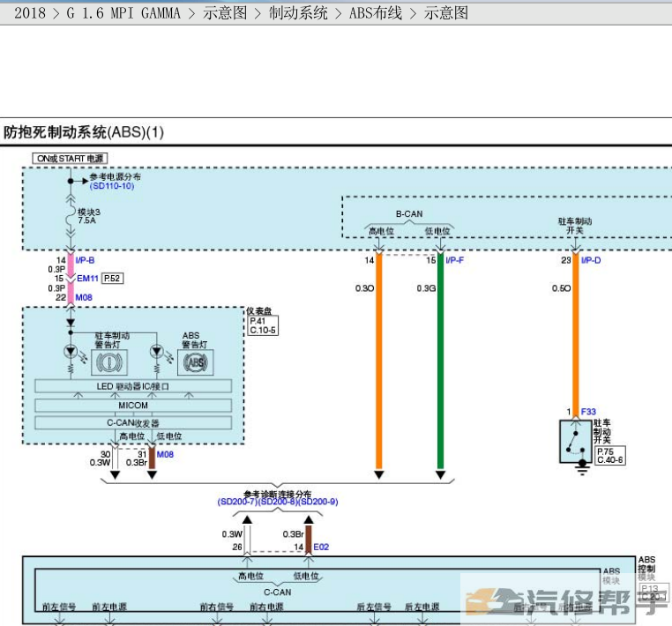Follow the (SD200-9) diagnostic reference
This screenshot has width=672, height=626.
pos(318,502)
